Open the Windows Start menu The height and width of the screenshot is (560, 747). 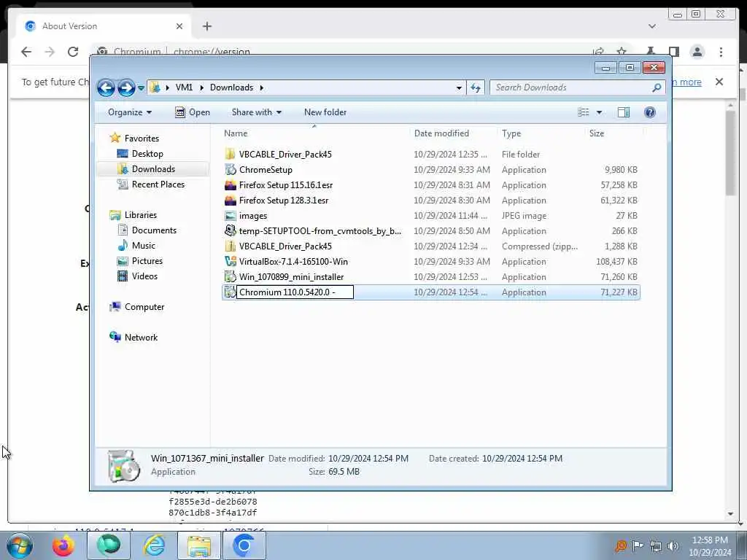coord(19,545)
